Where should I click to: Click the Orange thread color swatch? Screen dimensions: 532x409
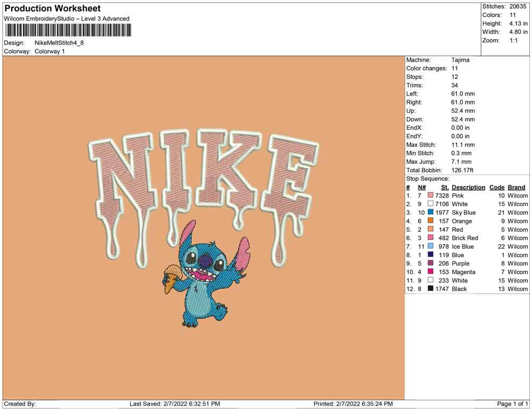coord(430,221)
